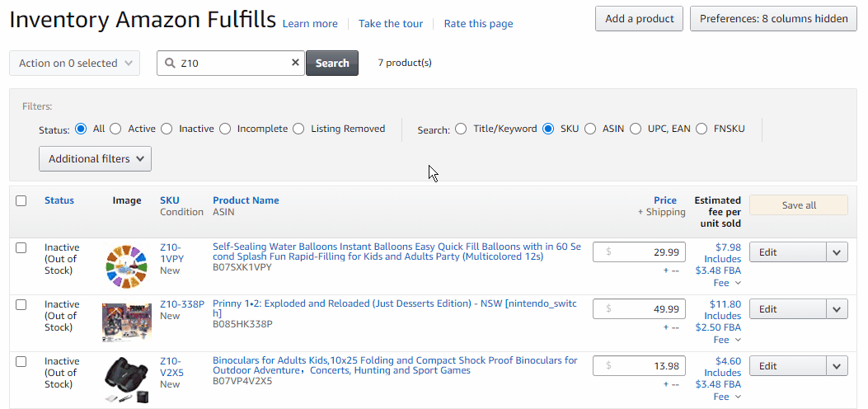Viewport: 868px width, 409px height.
Task: Expand FBA Fee chevron for binoculars
Action: pos(738,397)
